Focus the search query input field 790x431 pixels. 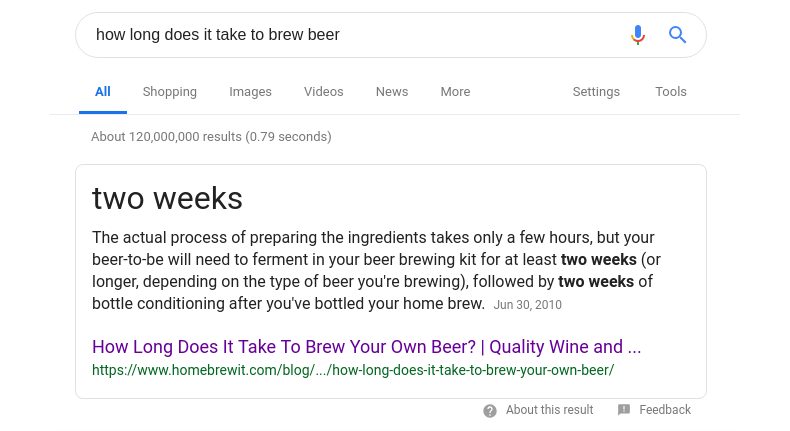350,35
